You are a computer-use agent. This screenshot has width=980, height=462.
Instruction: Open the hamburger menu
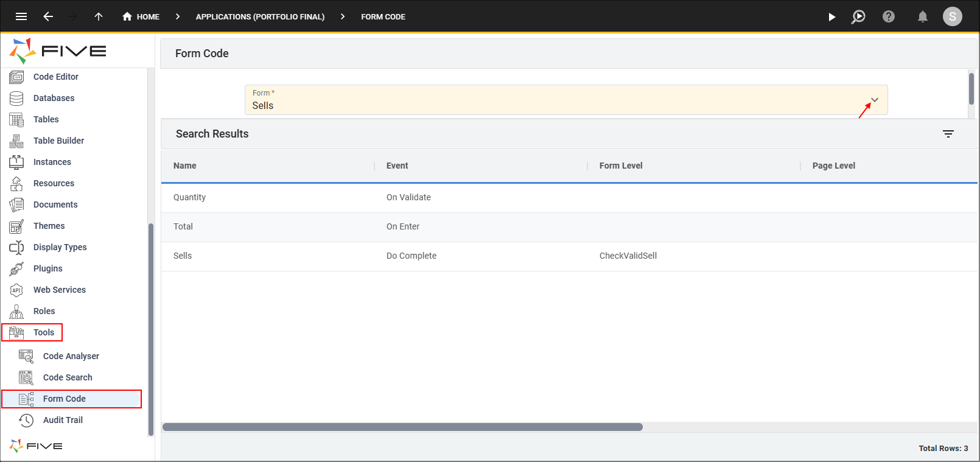click(x=21, y=16)
